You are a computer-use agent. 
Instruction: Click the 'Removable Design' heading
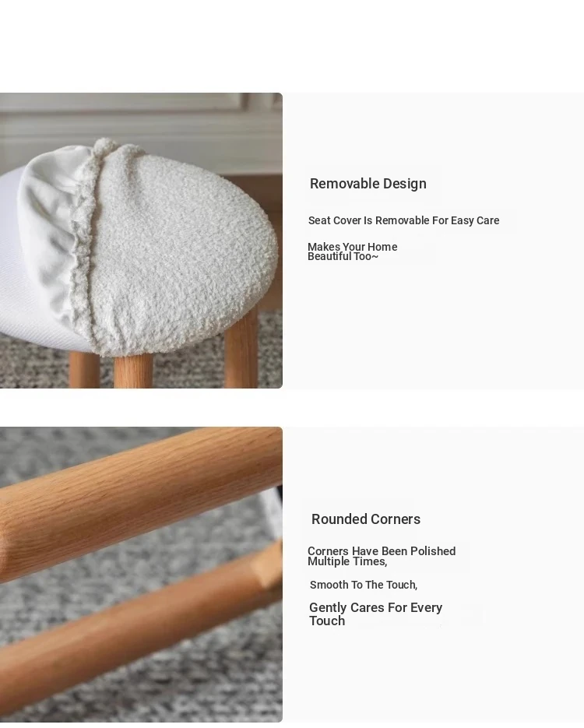(368, 184)
